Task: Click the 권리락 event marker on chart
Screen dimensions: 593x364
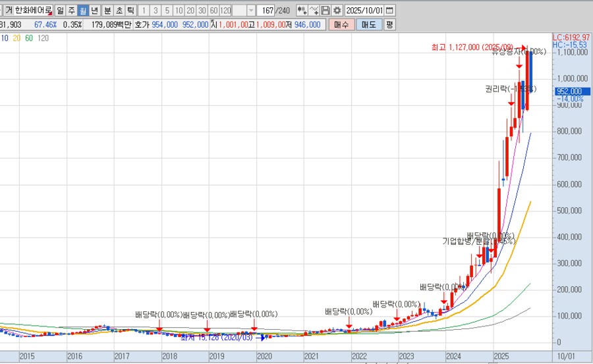Action: pos(511,102)
